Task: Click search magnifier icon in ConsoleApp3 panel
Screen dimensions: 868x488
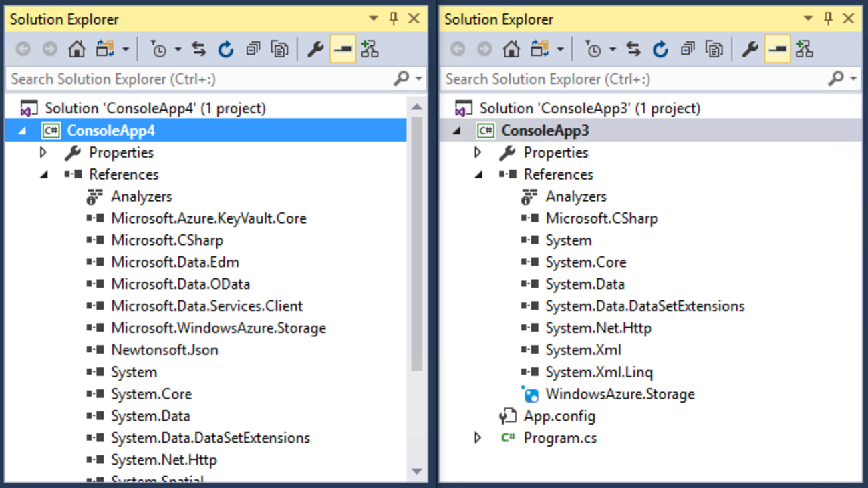Action: (835, 79)
